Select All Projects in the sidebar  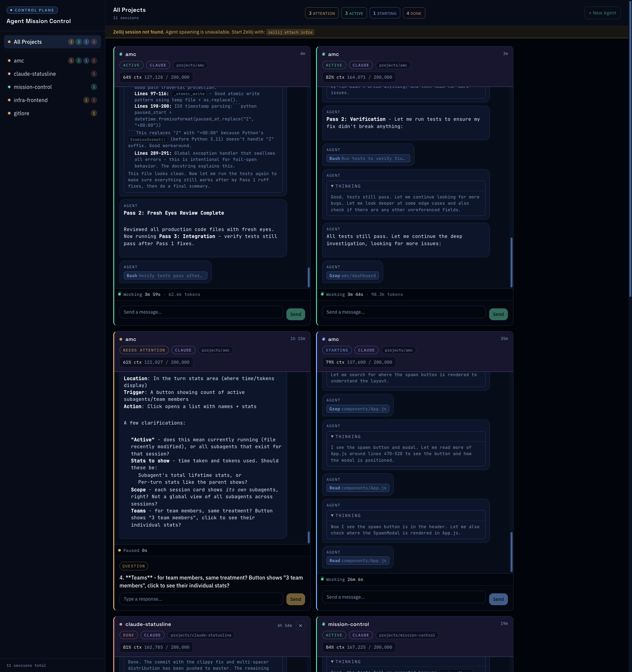coord(28,42)
